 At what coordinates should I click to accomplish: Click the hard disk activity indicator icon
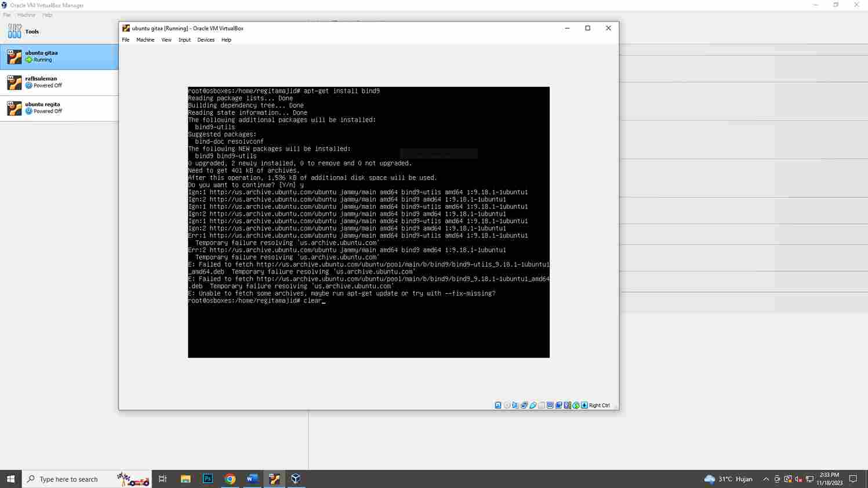[498, 405]
